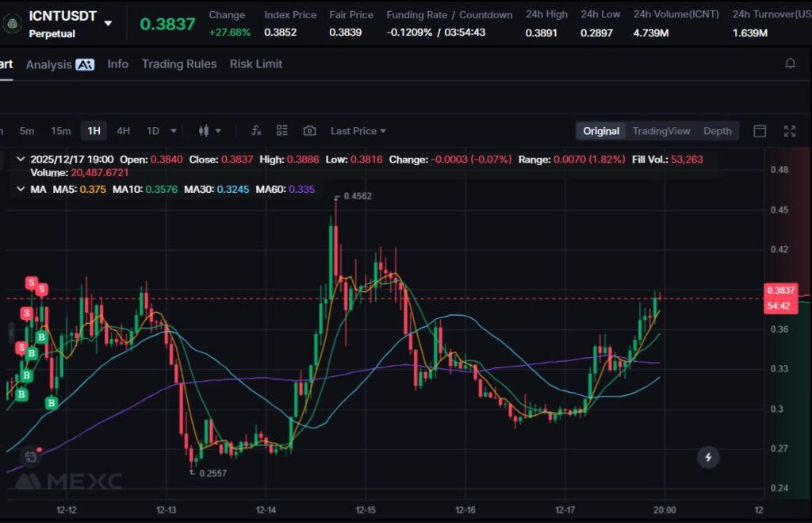Switch chart view to Depth
The width and height of the screenshot is (812, 523).
[717, 131]
